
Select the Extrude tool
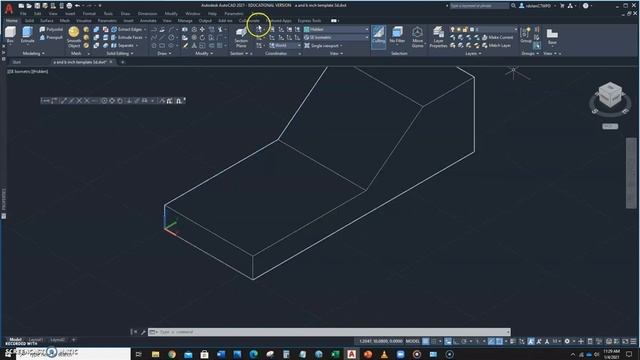pyautogui.click(x=27, y=35)
